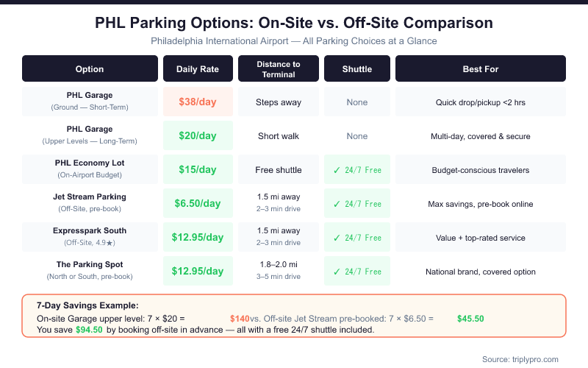Click the Shuttle column header
The height and width of the screenshot is (368, 588).
(356, 69)
